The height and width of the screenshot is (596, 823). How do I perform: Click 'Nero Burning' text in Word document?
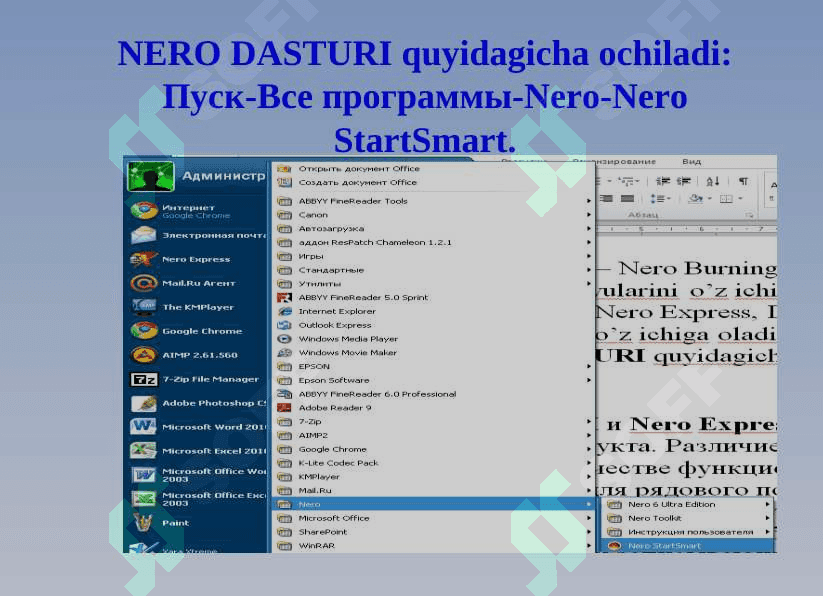(698, 268)
